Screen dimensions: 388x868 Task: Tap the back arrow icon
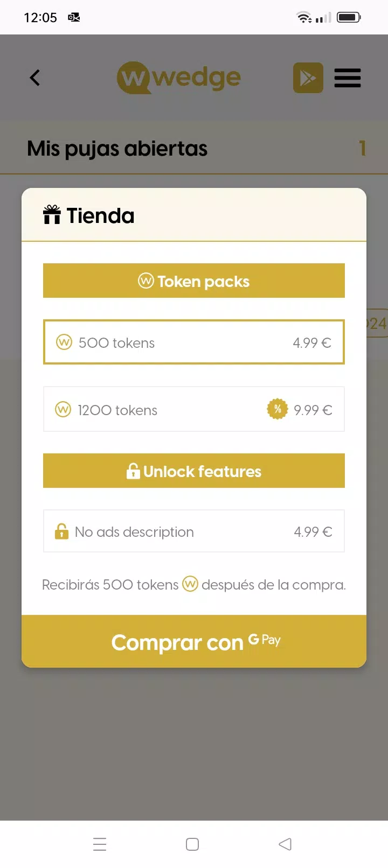[35, 78]
